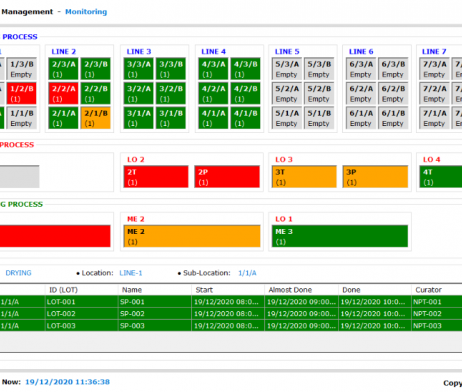Click empty cell 5/1/B

[319, 118]
